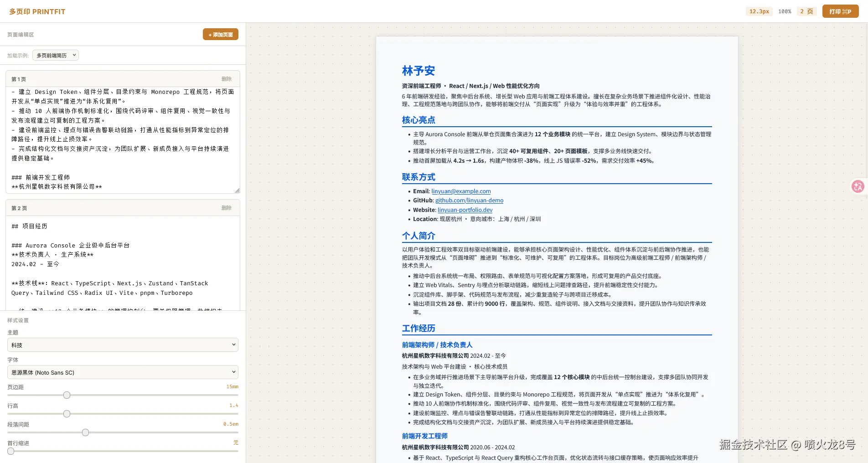Open the 加载示例 example dropdown
Image resolution: width=868 pixels, height=463 pixels.
pos(55,55)
